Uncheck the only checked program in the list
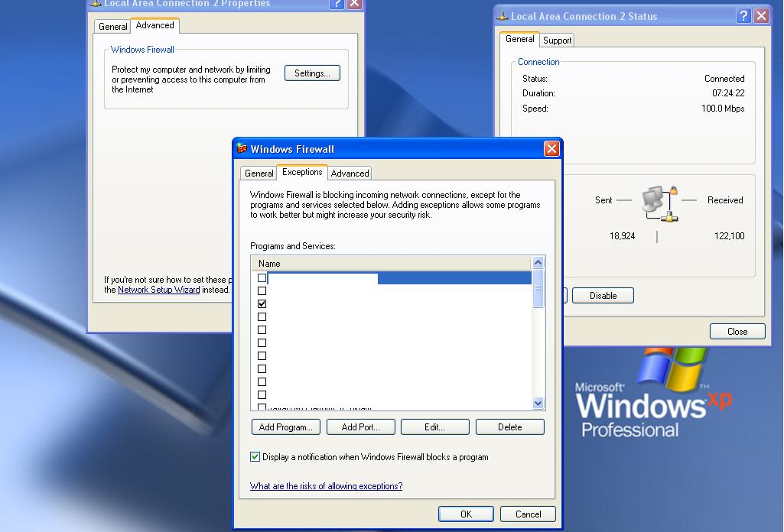This screenshot has height=532, width=784. point(262,303)
